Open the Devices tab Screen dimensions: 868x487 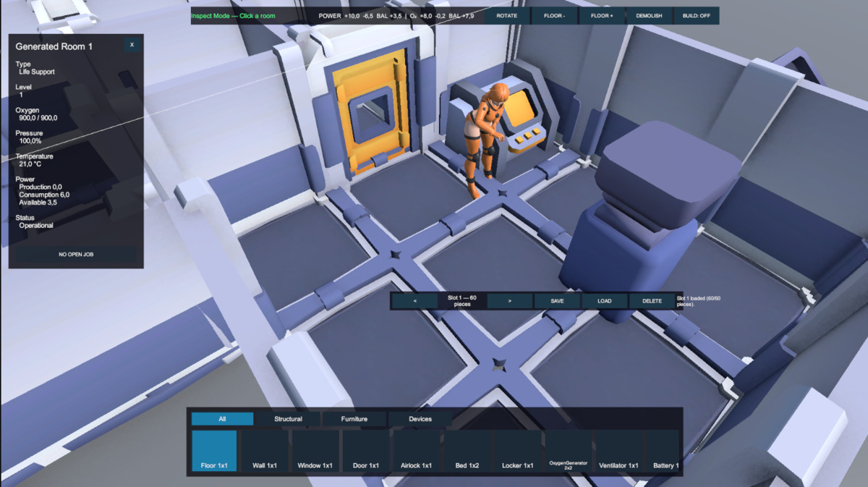[x=420, y=419]
